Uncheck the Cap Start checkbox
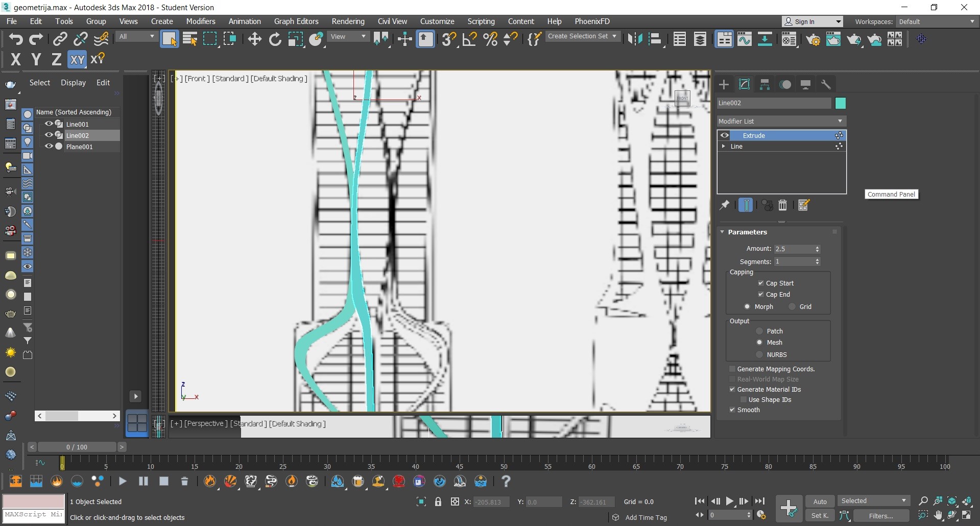 click(761, 283)
